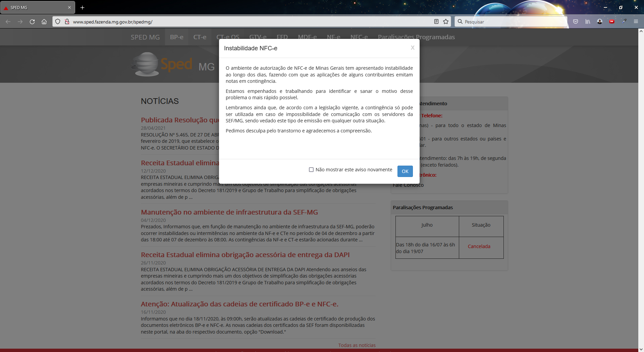Close the Instabilidade NFC-e dialog with X

413,48
